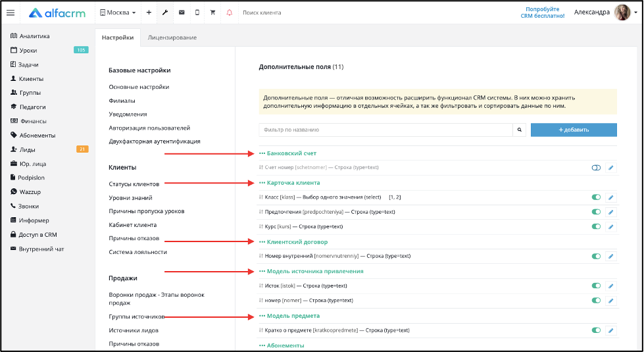Open Уроки in the sidebar

click(24, 50)
